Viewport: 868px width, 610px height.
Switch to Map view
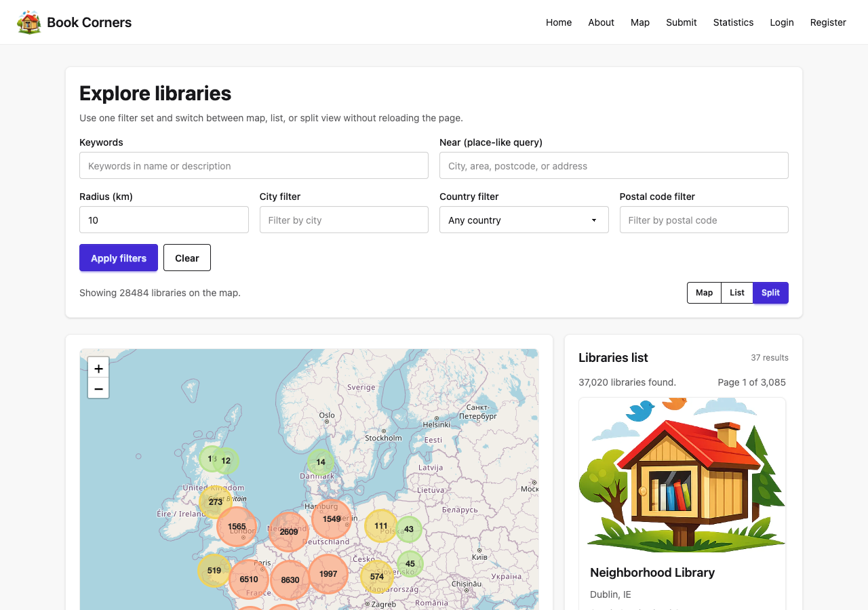tap(704, 293)
